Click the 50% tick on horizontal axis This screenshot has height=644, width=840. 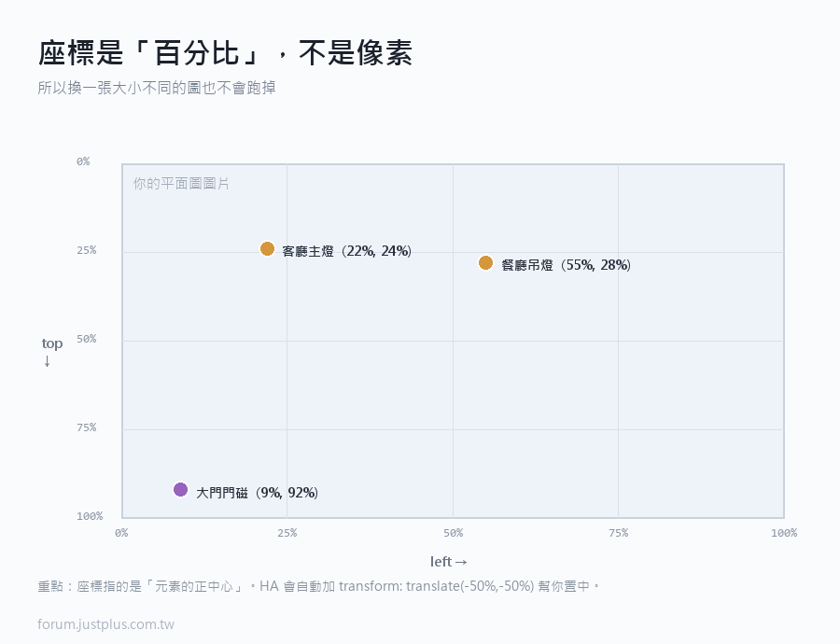pos(454,533)
